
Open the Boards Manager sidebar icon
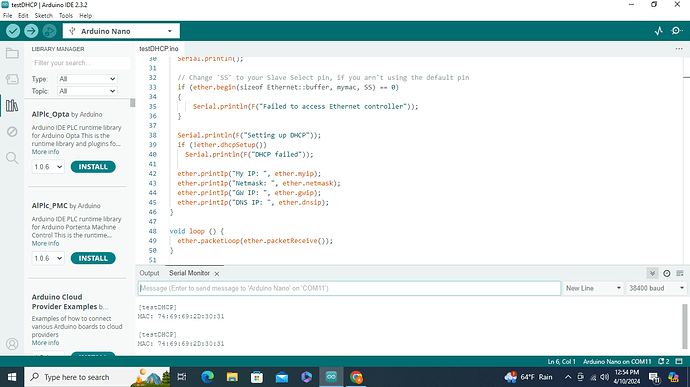coord(12,80)
